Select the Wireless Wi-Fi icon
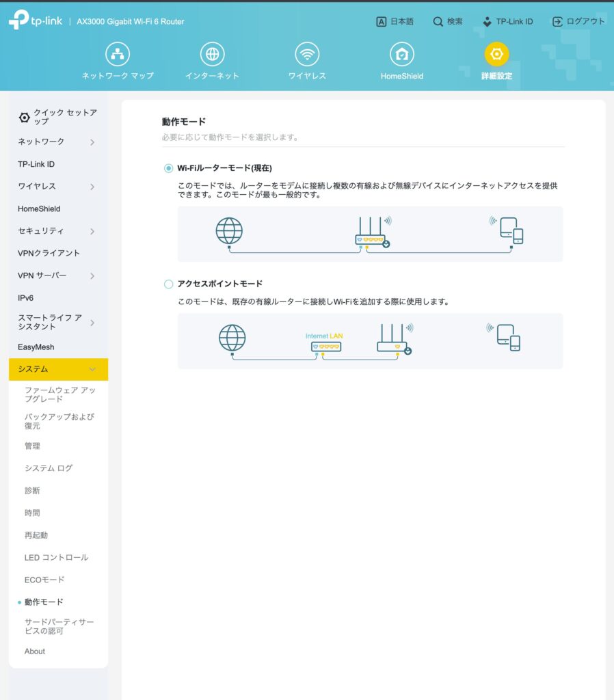The image size is (614, 700). [x=307, y=55]
